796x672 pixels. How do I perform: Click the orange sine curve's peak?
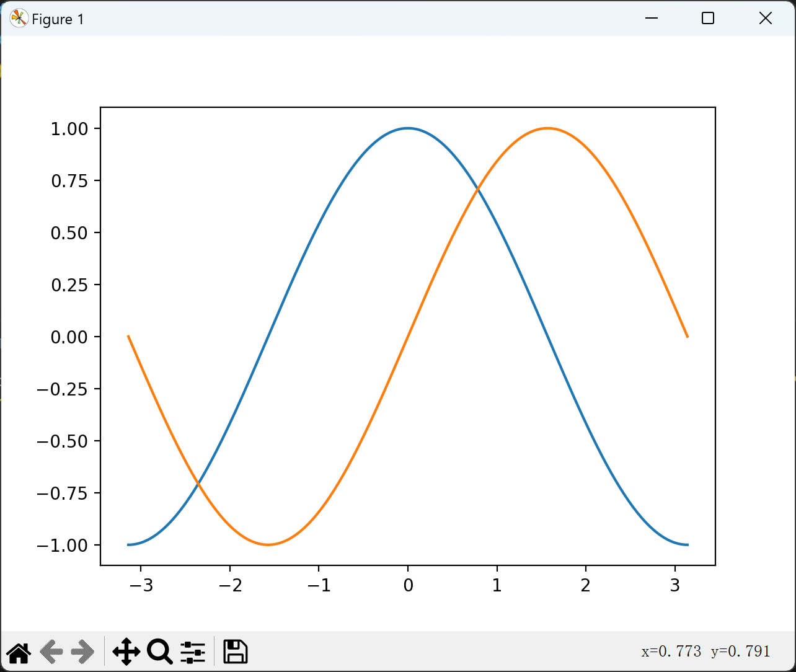[547, 128]
